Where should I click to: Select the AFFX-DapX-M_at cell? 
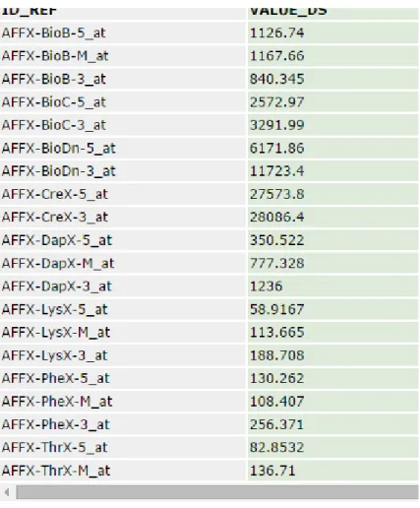coord(123,263)
